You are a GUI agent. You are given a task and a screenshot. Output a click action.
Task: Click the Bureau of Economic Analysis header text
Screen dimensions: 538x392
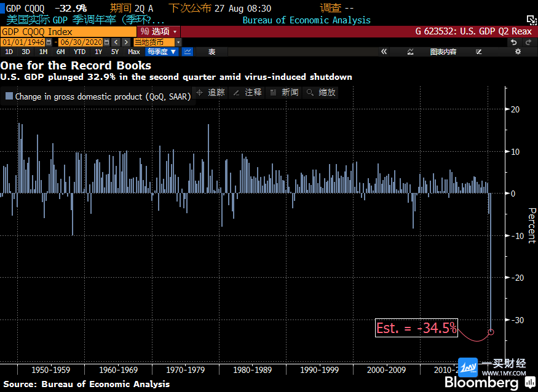[x=307, y=20]
